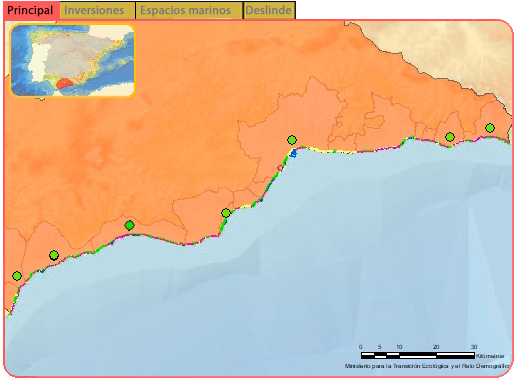Open the Inversiones tab
The image size is (515, 381).
98,10
